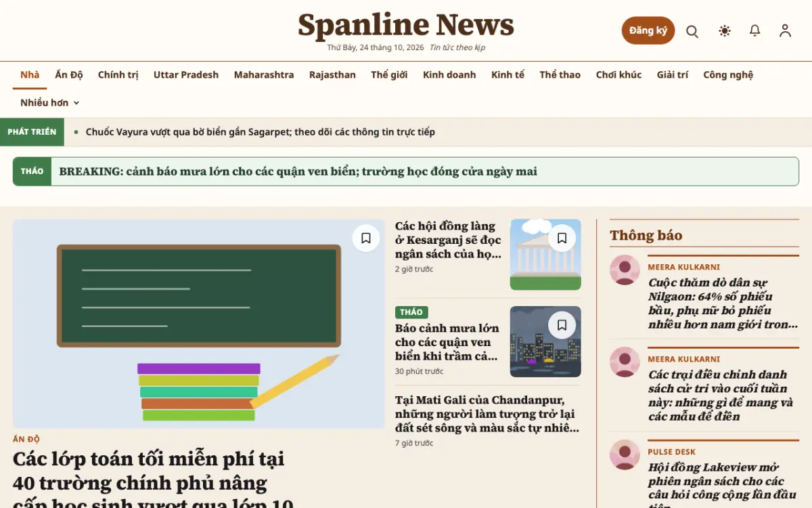Open the Mati Gali Chandanpur article
This screenshot has height=508, width=812.
coord(487,414)
